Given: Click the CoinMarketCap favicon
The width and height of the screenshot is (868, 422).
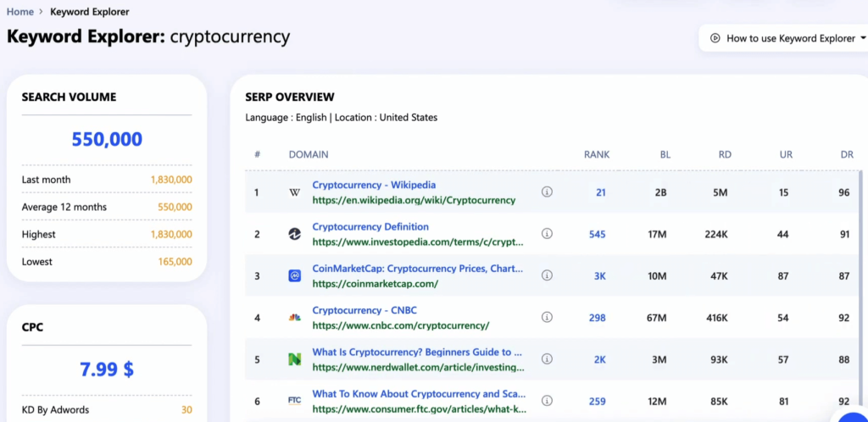Looking at the screenshot, I should point(294,276).
